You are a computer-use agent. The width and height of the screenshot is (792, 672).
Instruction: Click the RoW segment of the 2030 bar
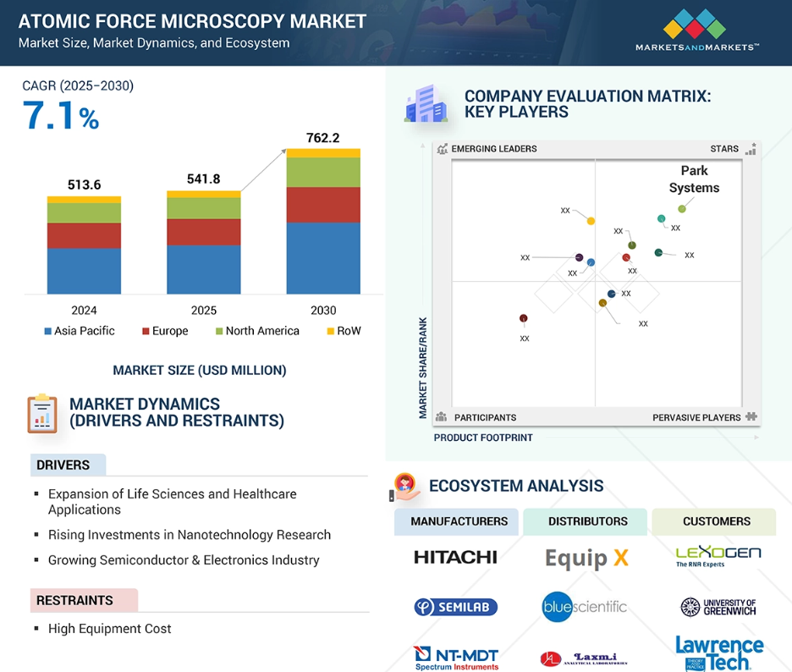tap(323, 153)
